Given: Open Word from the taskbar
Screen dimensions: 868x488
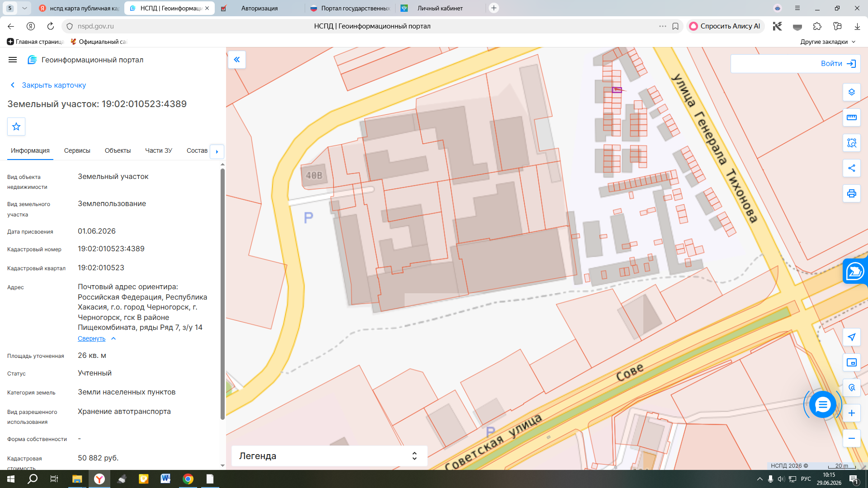Looking at the screenshot, I should point(165,479).
